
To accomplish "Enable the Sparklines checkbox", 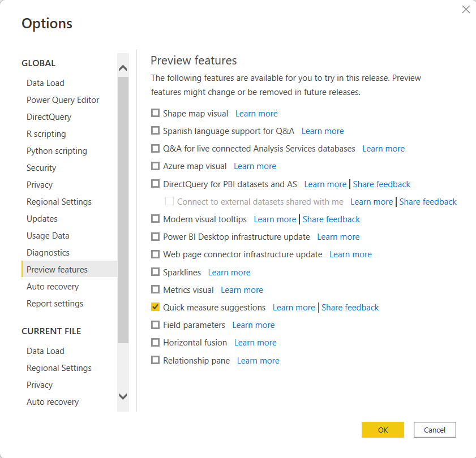I will click(156, 272).
